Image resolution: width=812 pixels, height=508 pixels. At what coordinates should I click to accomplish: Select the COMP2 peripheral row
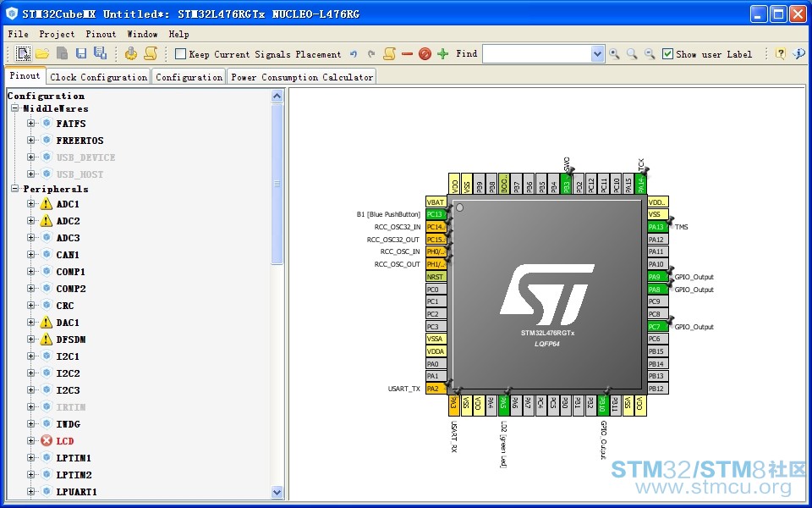pos(71,288)
